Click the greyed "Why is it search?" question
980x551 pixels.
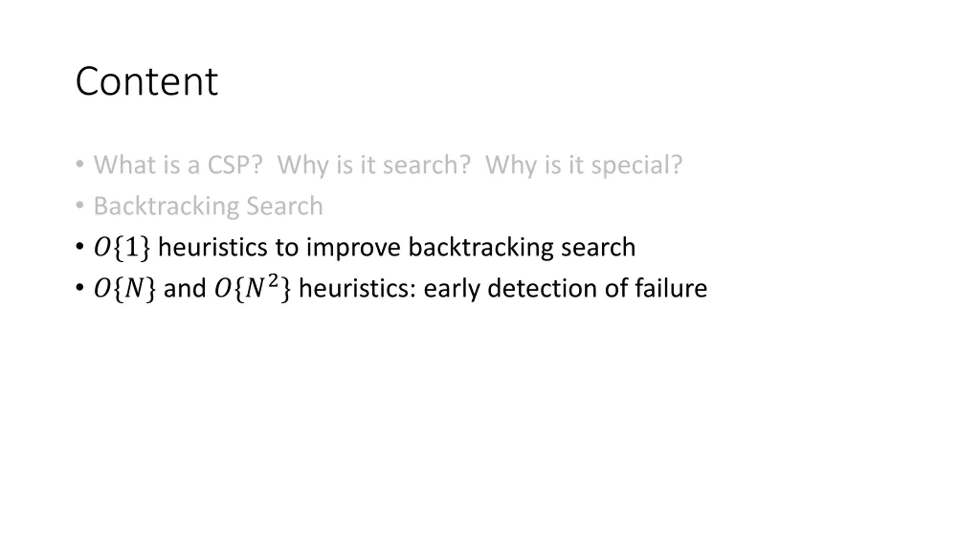coord(374,165)
